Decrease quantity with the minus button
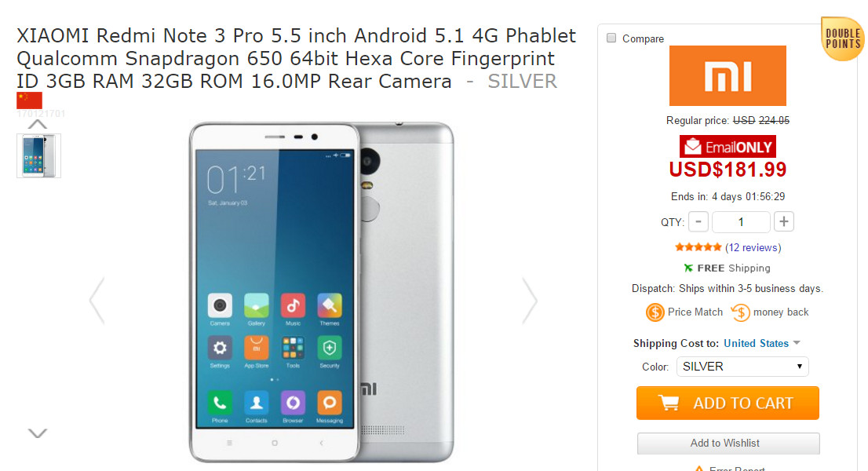Screen dimensions: 868x471 pyautogui.click(x=698, y=222)
